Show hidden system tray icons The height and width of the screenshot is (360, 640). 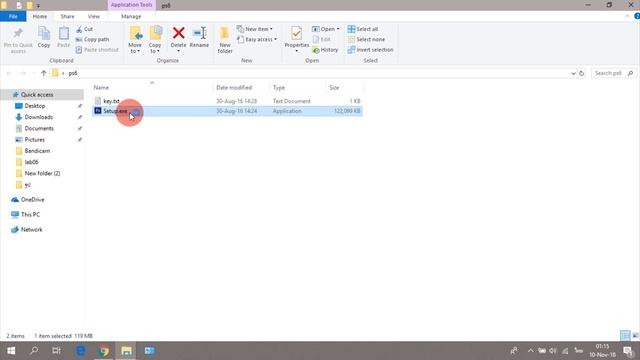[530, 351]
